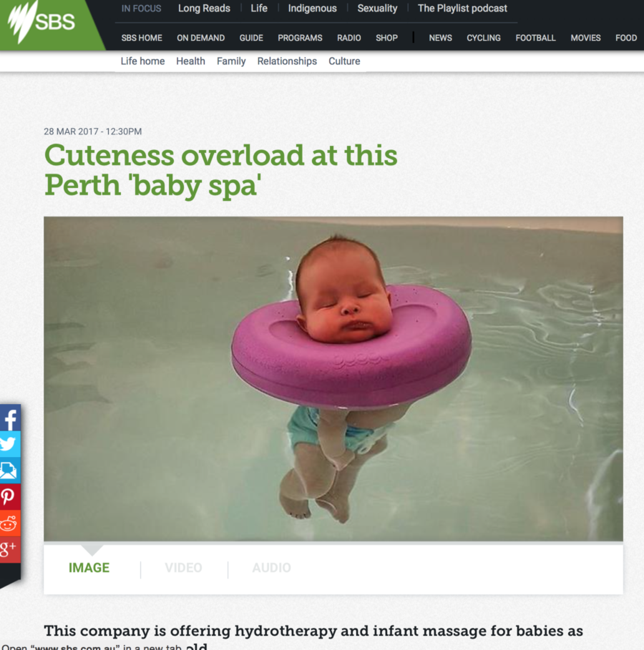Viewport: 644px width, 650px height.
Task: Open The Playlist podcast link
Action: [462, 9]
